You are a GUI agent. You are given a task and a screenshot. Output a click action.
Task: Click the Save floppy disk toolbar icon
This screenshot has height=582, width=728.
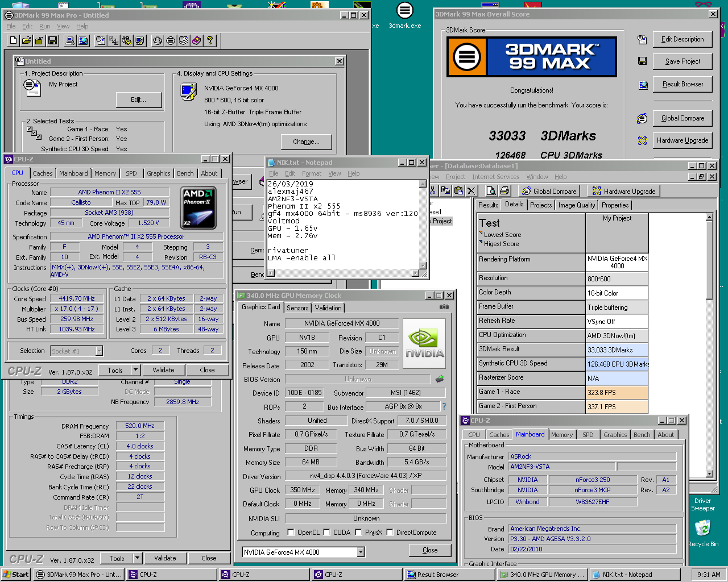tap(52, 40)
